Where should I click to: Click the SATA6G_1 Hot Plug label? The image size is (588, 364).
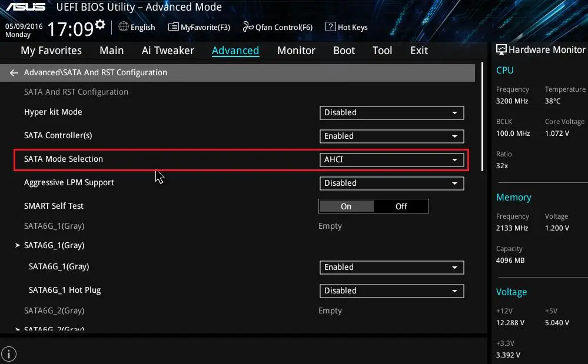click(x=65, y=290)
